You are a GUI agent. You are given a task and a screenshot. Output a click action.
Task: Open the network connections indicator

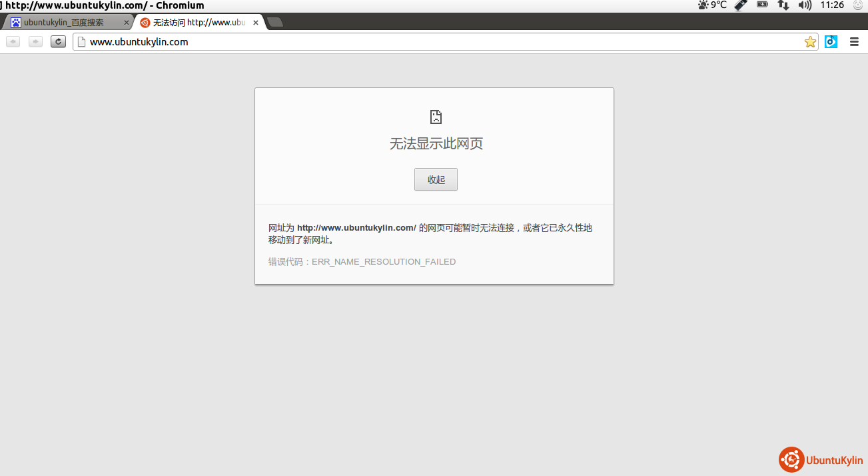783,5
